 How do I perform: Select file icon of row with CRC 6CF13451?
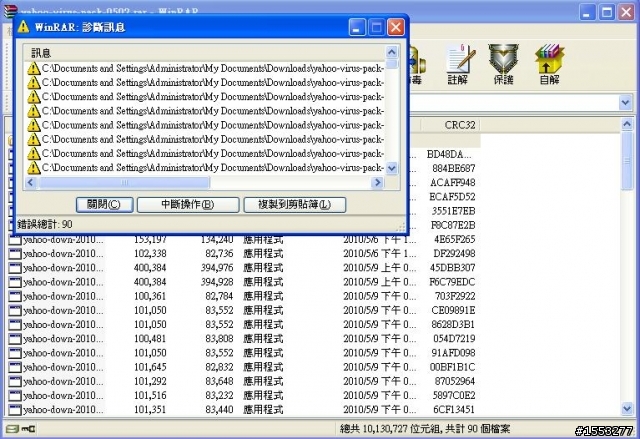15,410
